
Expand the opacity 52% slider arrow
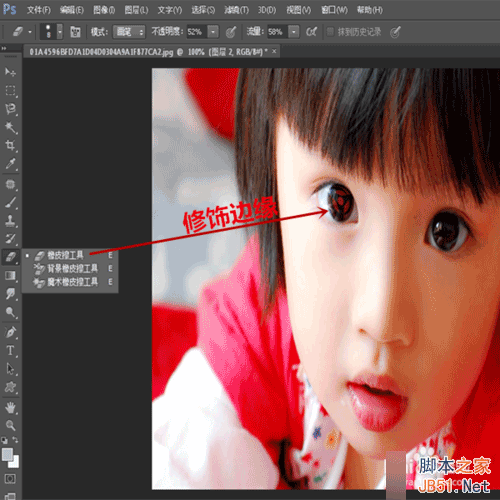point(213,32)
